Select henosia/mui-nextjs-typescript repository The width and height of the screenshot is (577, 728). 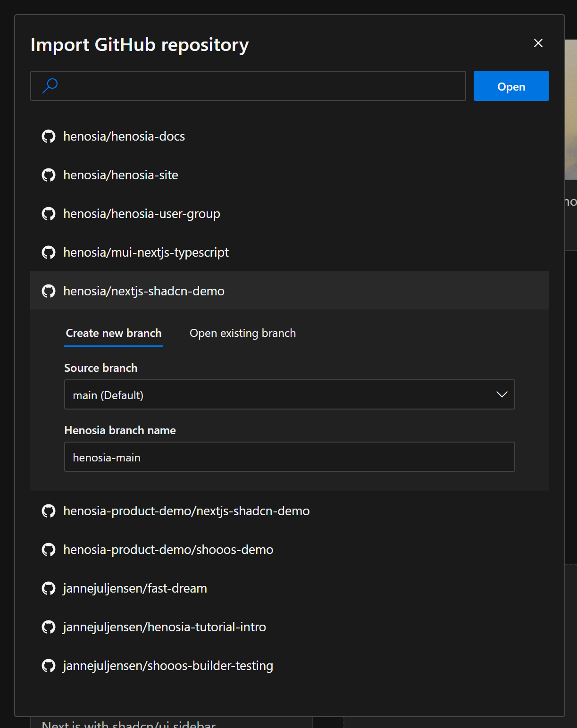[290, 252]
